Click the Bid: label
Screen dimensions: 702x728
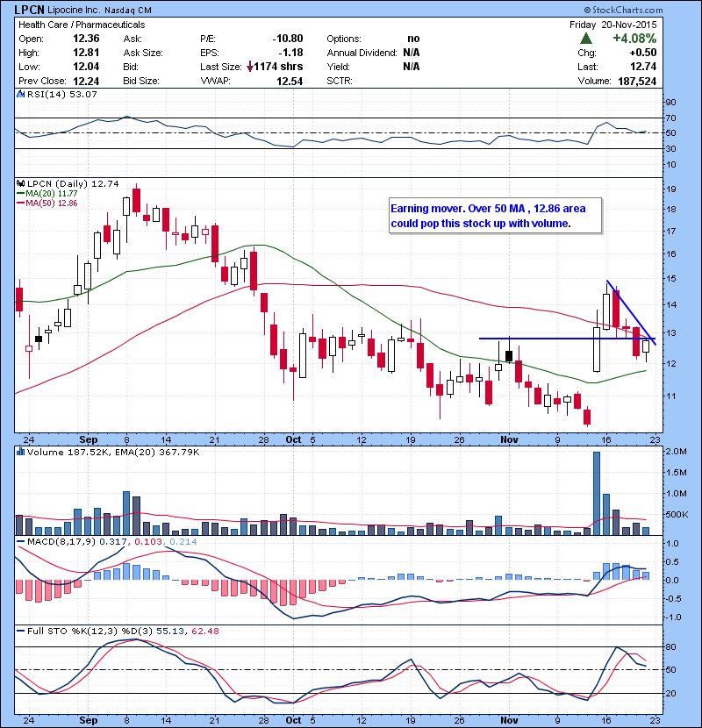click(131, 67)
